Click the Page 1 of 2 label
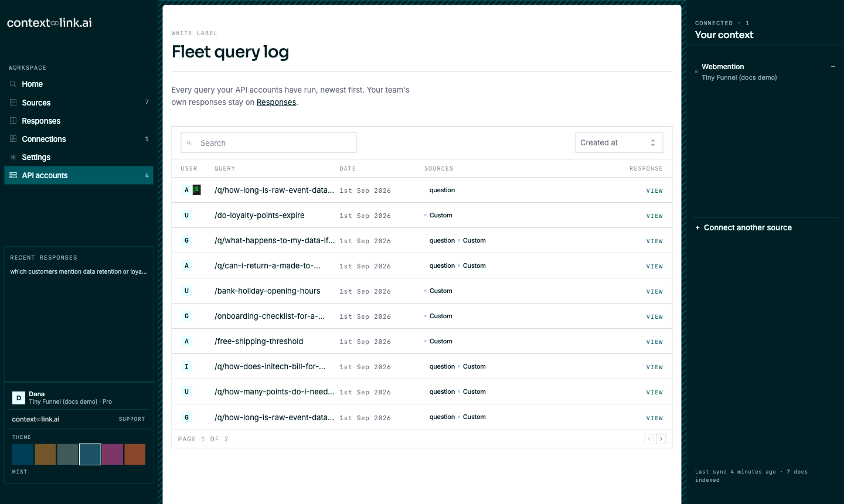The width and height of the screenshot is (844, 504). click(203, 439)
